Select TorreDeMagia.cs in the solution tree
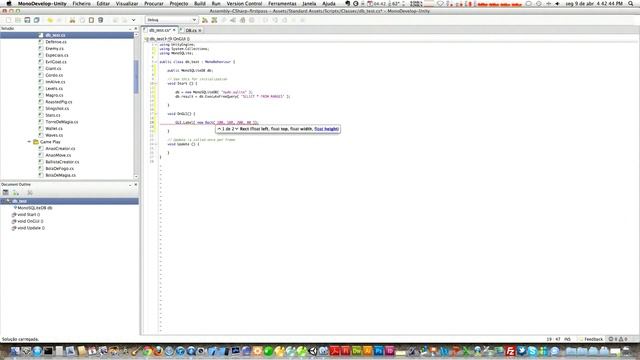Image resolution: width=640 pixels, height=360 pixels. [x=62, y=122]
